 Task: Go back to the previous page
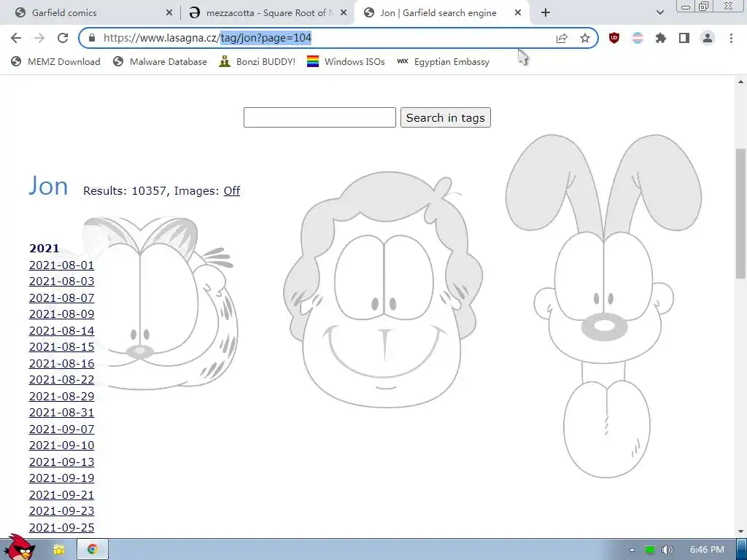tap(16, 38)
